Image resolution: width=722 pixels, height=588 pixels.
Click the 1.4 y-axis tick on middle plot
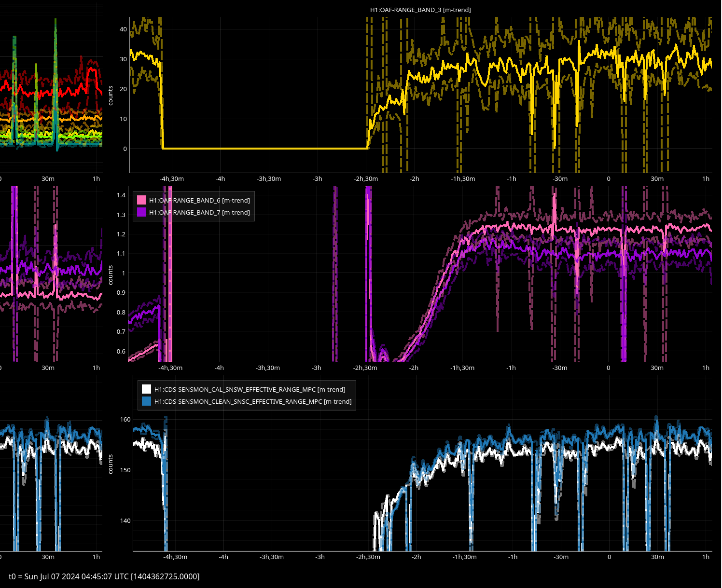tap(121, 195)
